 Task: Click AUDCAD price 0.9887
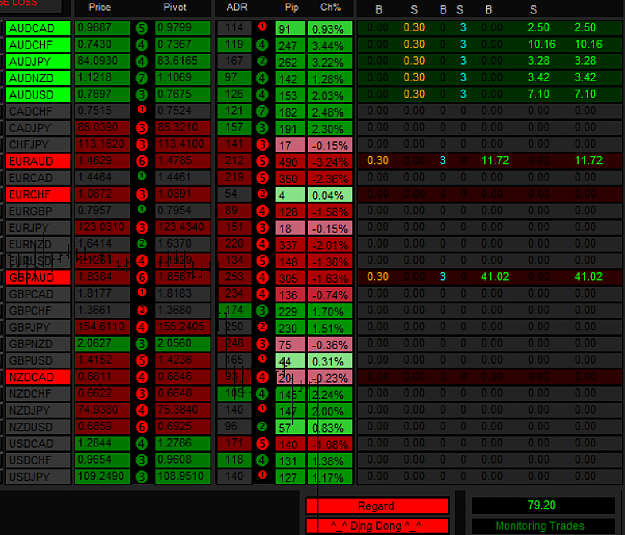102,28
